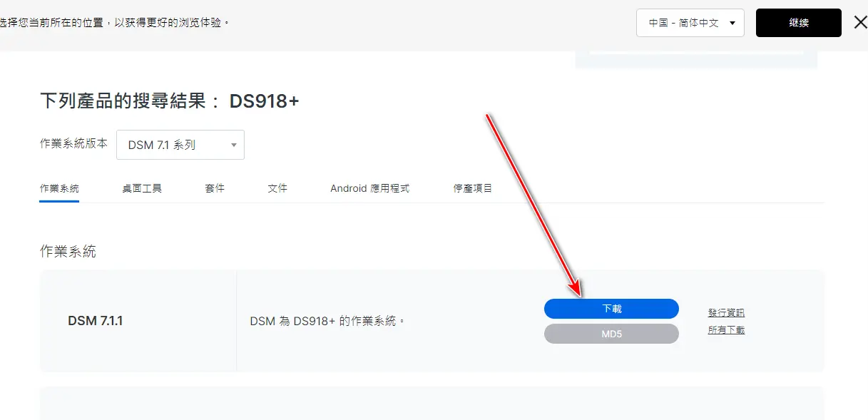Open the 中国 - 简体中文 region dropdown
Screen dimensions: 868x420
(690, 23)
